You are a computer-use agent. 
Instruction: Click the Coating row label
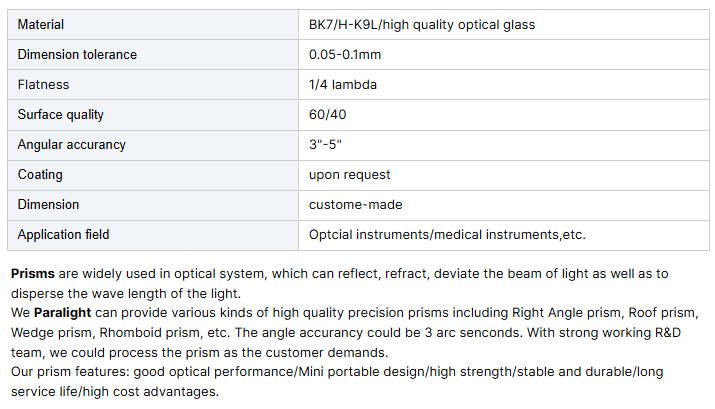40,175
